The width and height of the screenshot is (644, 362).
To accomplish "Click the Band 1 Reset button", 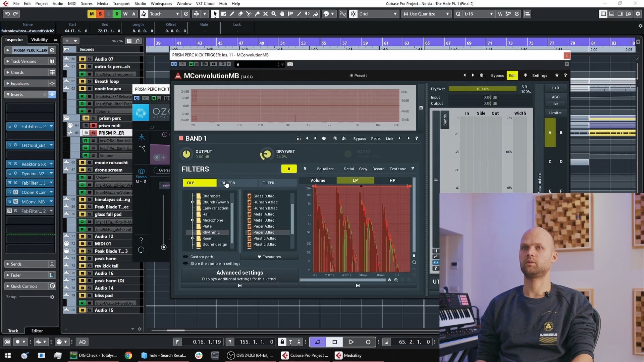I will (376, 139).
